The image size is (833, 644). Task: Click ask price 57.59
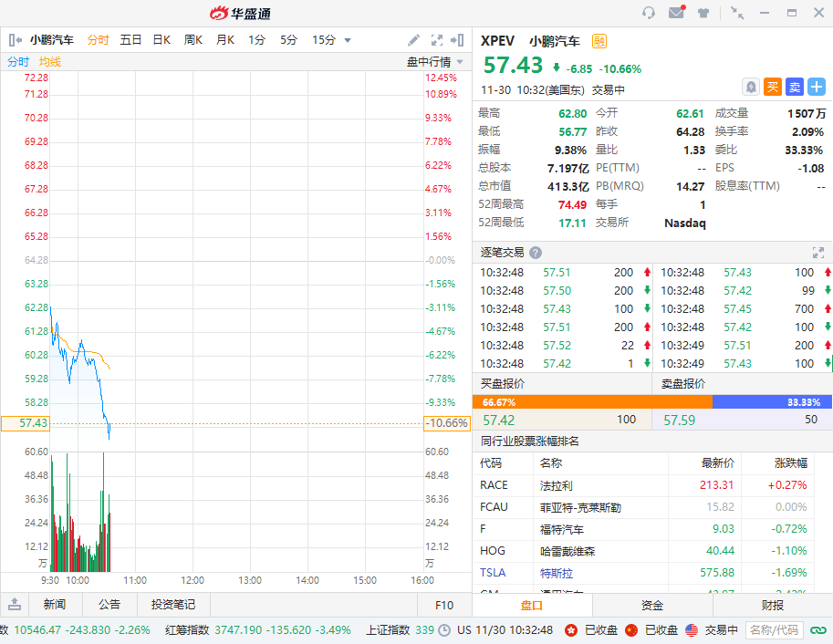[679, 420]
